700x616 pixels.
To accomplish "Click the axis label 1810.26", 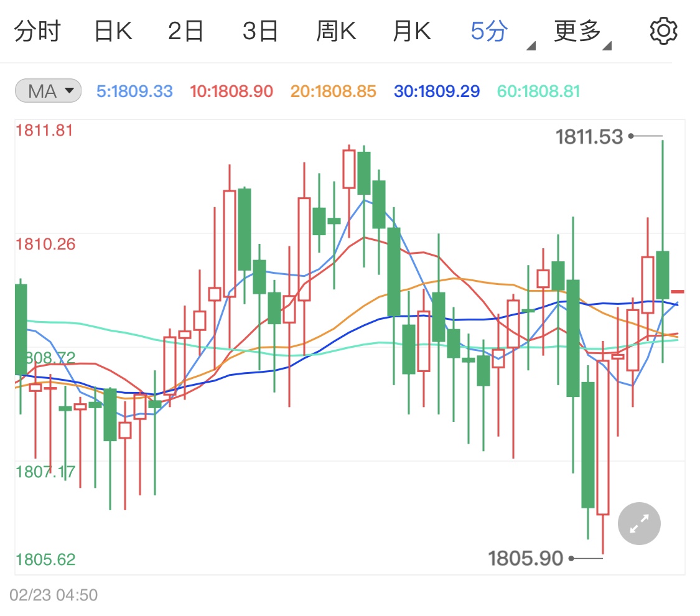I will (x=45, y=244).
